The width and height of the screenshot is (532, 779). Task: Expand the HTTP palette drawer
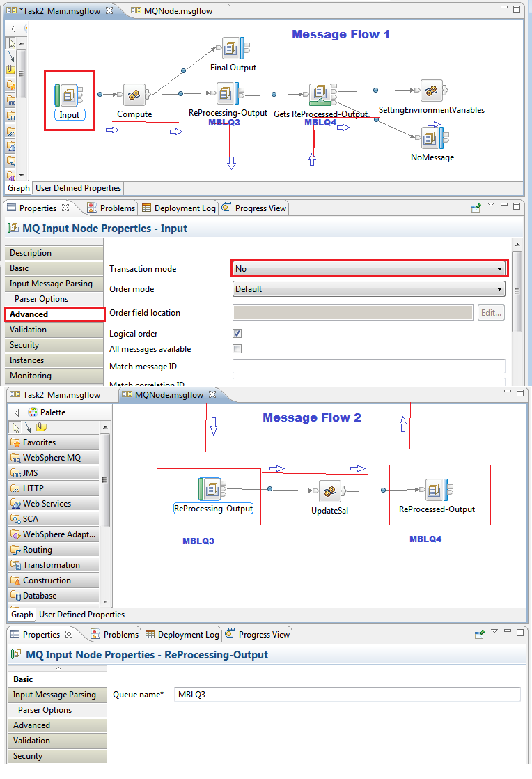[x=54, y=488]
